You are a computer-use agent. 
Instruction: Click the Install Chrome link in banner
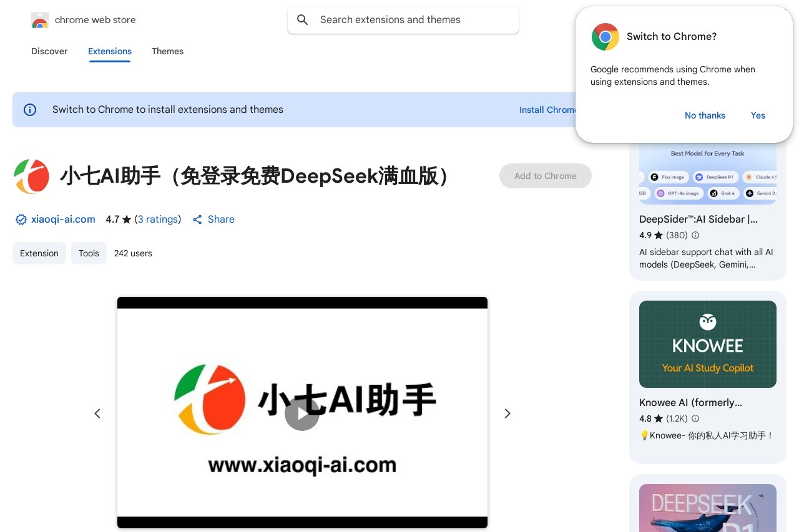coord(548,110)
